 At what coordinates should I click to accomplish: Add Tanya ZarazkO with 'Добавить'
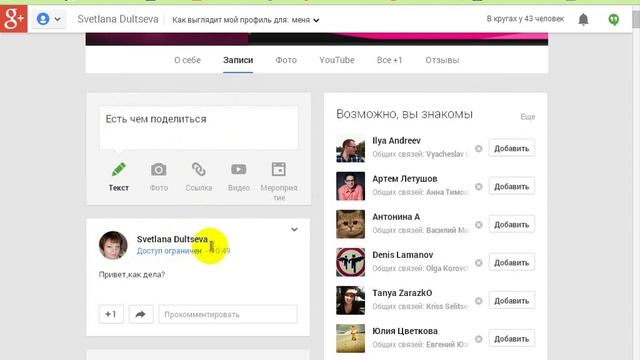click(x=511, y=300)
